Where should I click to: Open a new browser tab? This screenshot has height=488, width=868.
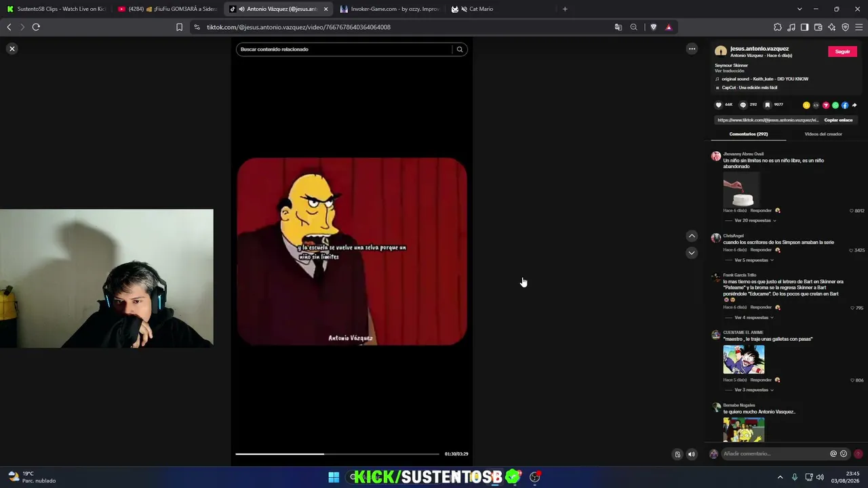tap(565, 9)
